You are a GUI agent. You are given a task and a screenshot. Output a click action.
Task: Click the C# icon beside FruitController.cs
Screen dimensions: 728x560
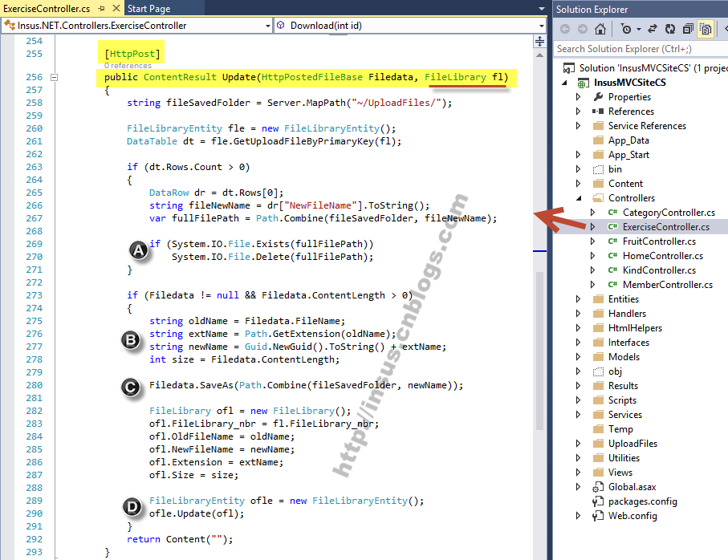pos(612,241)
